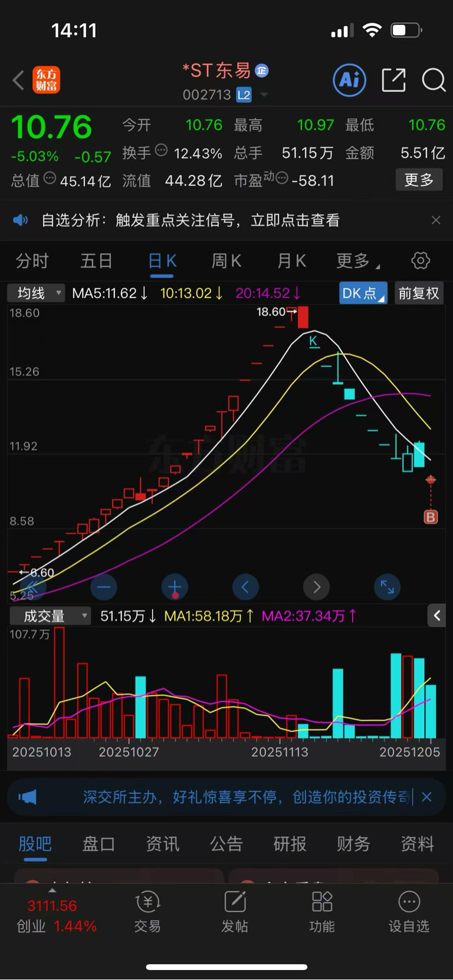Expand the 更多 chart period menu
This screenshot has height=980, width=453.
(357, 260)
